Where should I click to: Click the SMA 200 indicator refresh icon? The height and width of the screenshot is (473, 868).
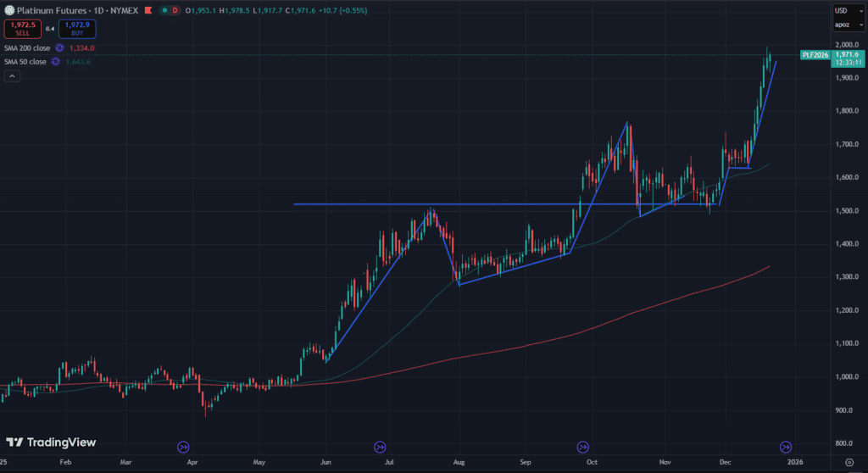coord(59,48)
